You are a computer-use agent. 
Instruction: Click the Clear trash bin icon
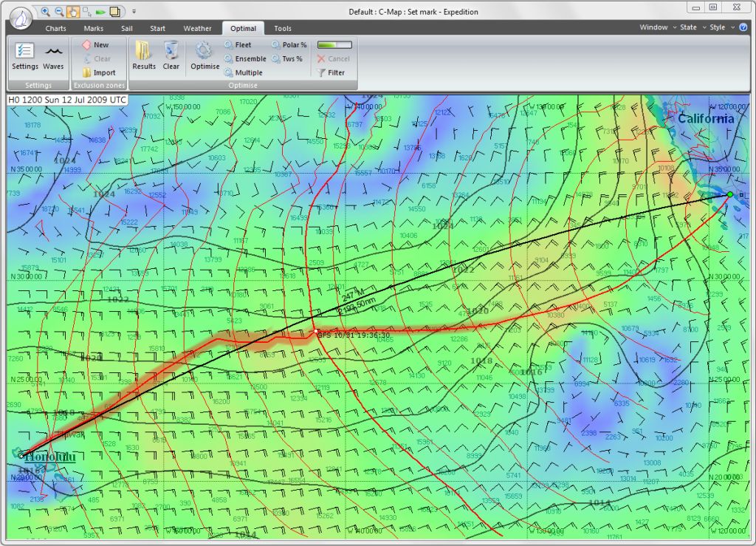(171, 55)
